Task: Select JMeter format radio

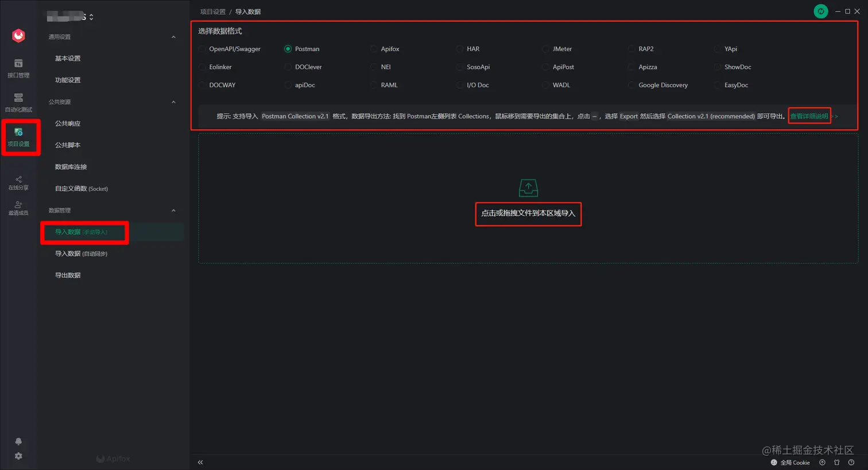Action: tap(546, 49)
